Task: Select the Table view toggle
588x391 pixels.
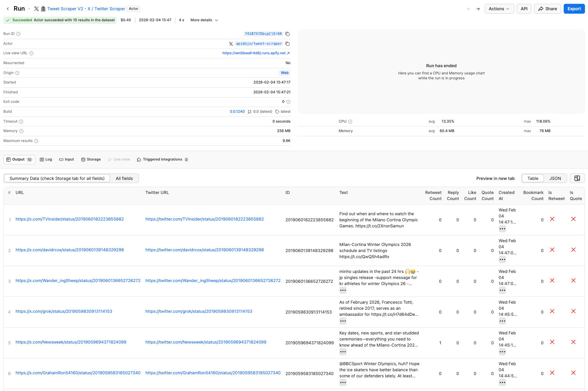Action: pos(533,178)
